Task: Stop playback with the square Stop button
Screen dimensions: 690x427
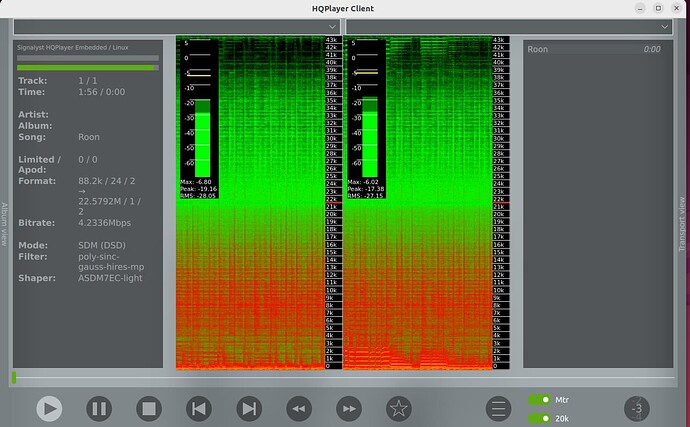Action: coord(149,409)
